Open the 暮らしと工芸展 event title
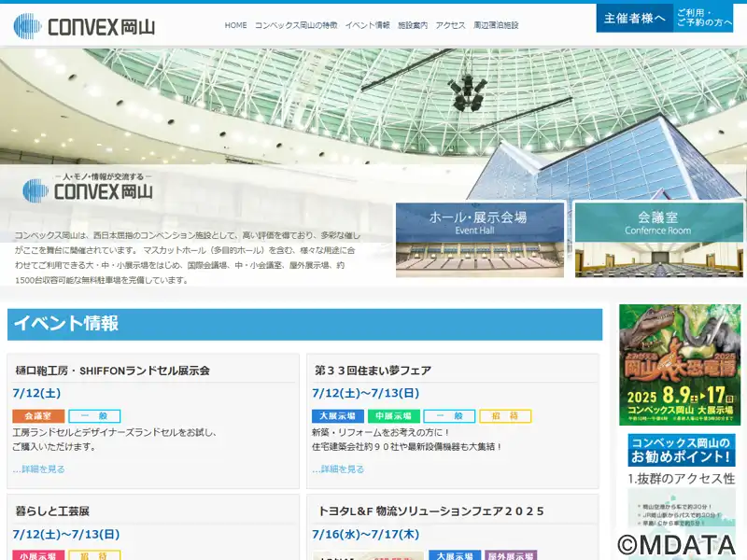Image resolution: width=747 pixels, height=560 pixels. (52, 511)
